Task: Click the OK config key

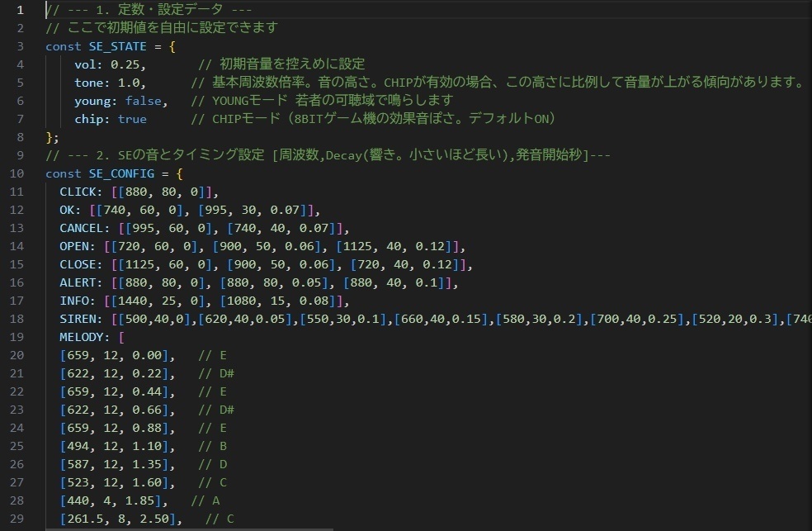Action: [68, 210]
